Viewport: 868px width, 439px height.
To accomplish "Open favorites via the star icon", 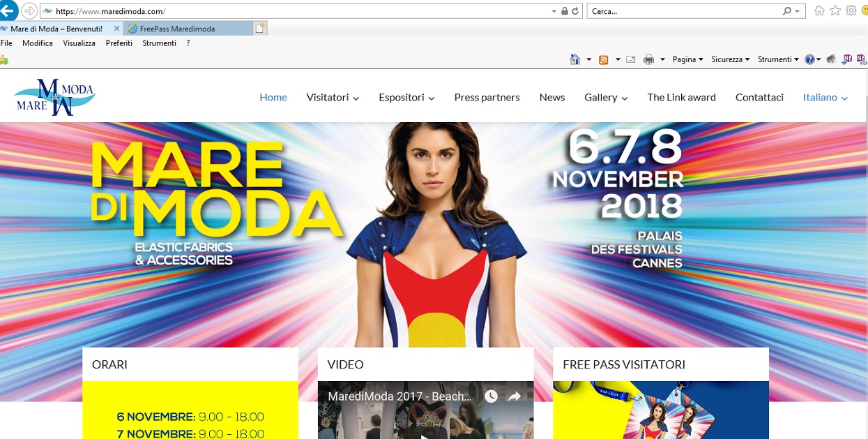I will [x=835, y=10].
